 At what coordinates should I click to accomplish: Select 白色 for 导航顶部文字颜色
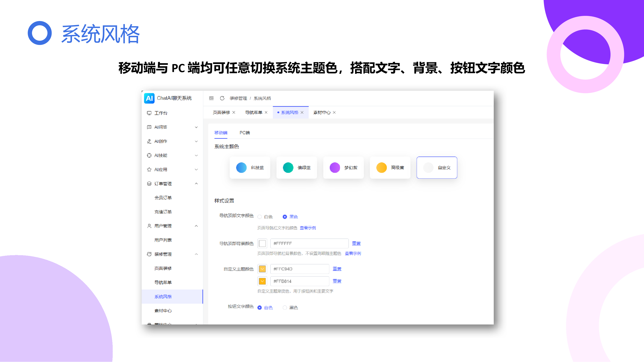tap(260, 217)
